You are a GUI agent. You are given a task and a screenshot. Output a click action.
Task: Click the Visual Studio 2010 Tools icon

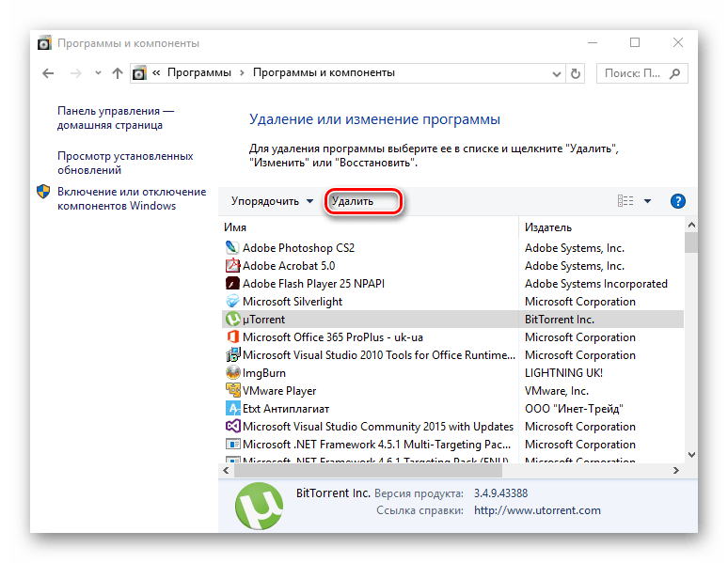[232, 354]
